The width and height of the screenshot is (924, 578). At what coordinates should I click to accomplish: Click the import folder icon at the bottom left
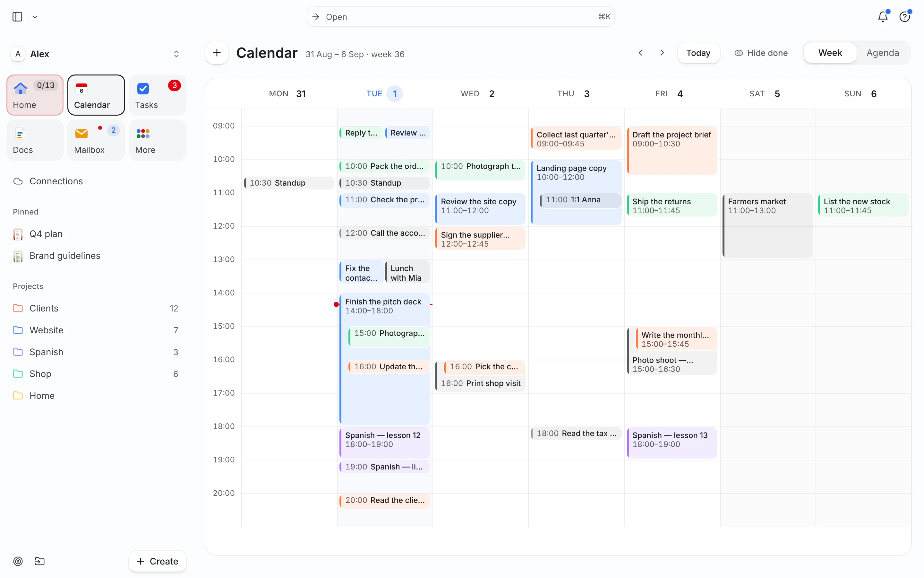pos(40,561)
